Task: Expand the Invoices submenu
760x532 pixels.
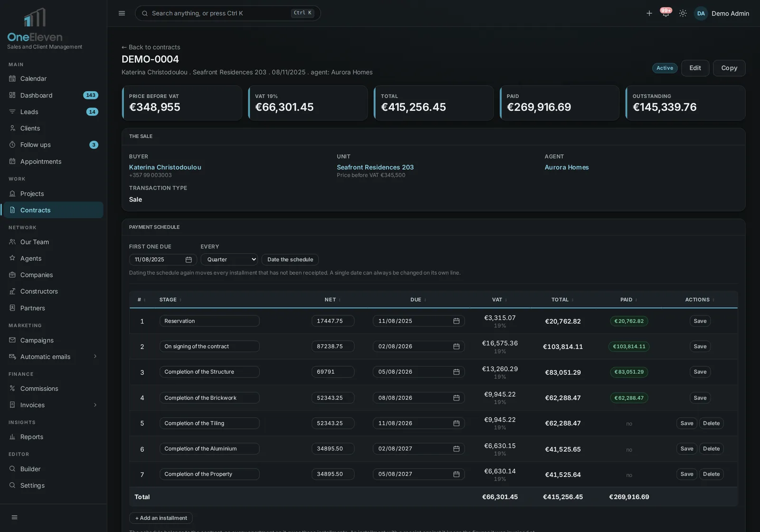Action: (95, 405)
